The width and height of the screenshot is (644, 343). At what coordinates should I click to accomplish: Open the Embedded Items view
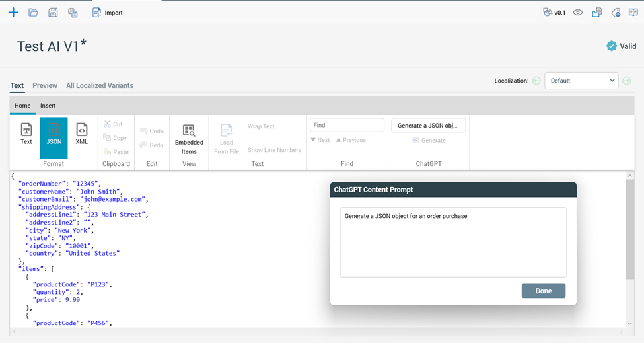(x=189, y=138)
